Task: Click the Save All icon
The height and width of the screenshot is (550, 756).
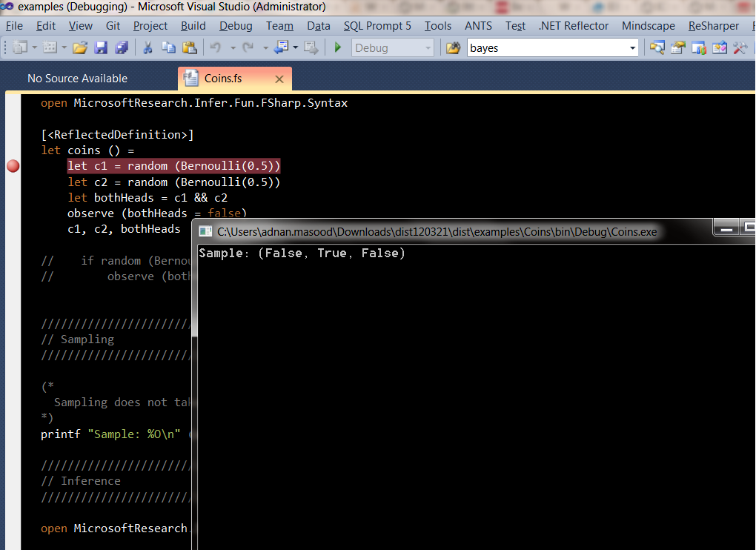Action: click(122, 47)
